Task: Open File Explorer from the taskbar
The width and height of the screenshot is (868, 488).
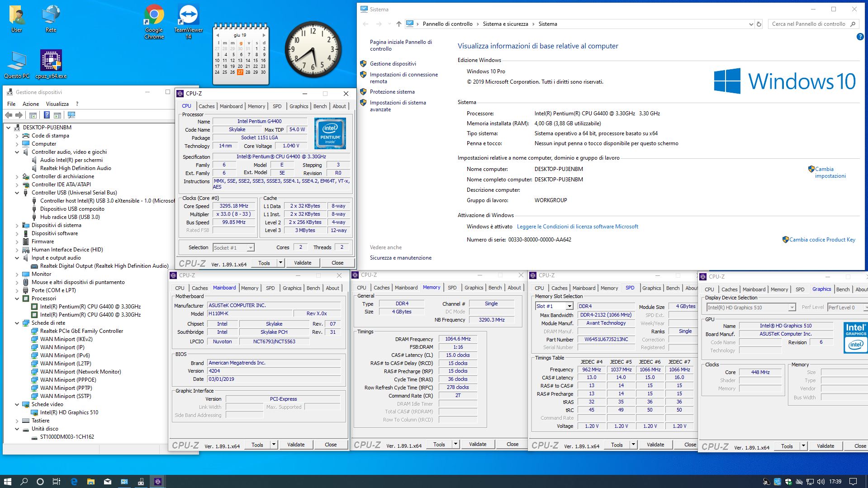Action: tap(91, 482)
